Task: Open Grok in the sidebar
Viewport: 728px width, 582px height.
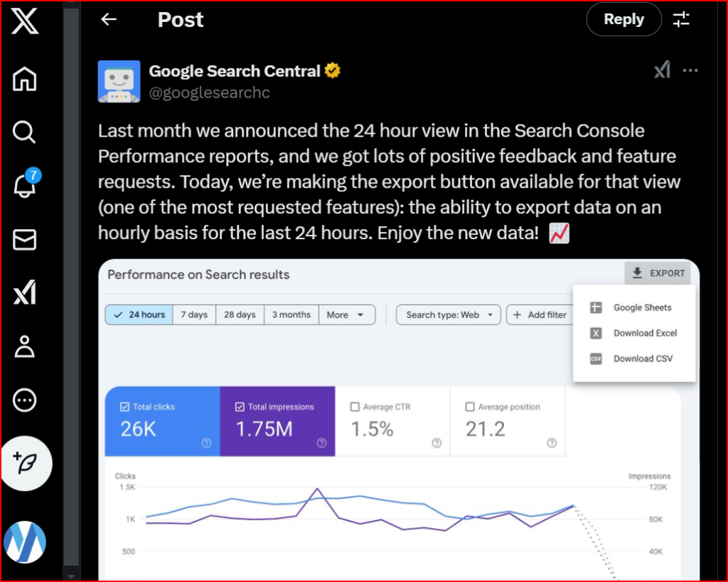Action: pyautogui.click(x=25, y=292)
